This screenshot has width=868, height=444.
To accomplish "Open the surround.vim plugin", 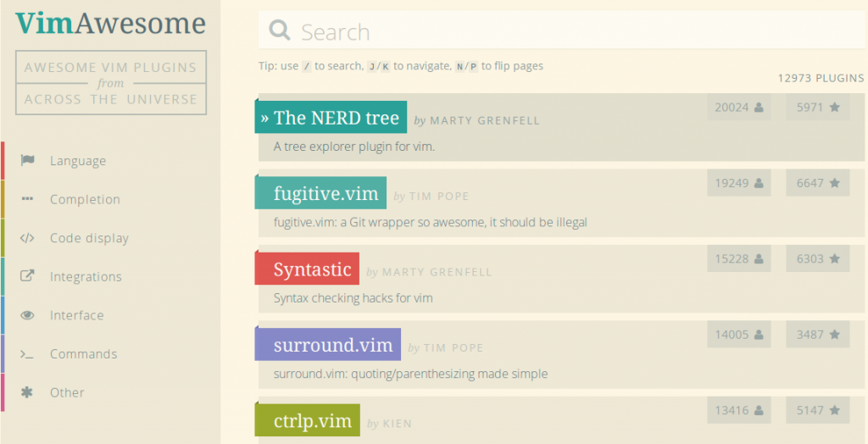I will 328,345.
